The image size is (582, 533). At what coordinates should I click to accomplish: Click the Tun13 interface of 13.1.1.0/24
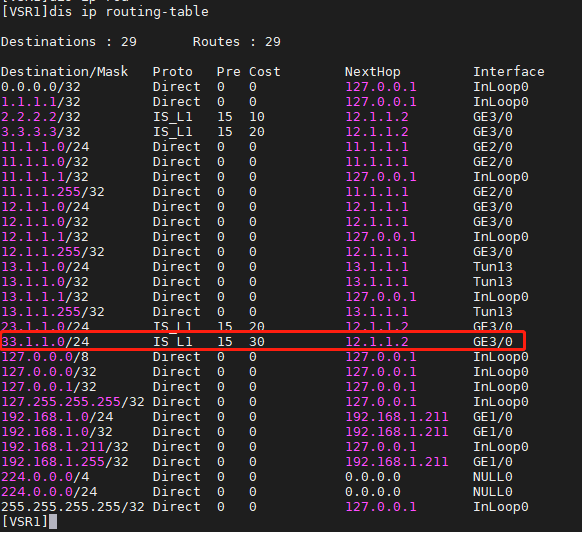tap(493, 267)
